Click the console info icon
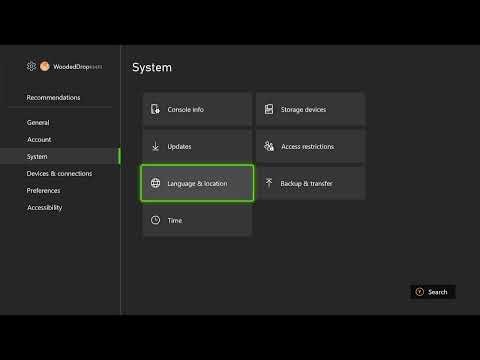 (155, 109)
